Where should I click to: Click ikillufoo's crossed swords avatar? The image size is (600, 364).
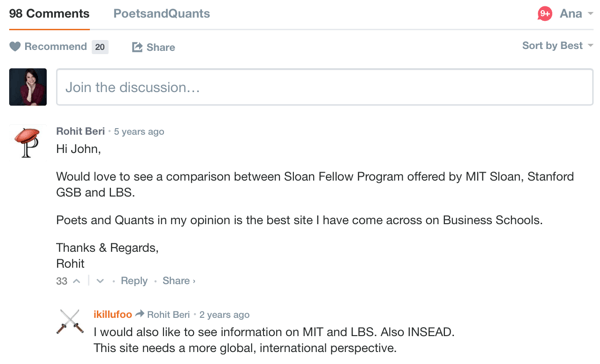coord(70,322)
